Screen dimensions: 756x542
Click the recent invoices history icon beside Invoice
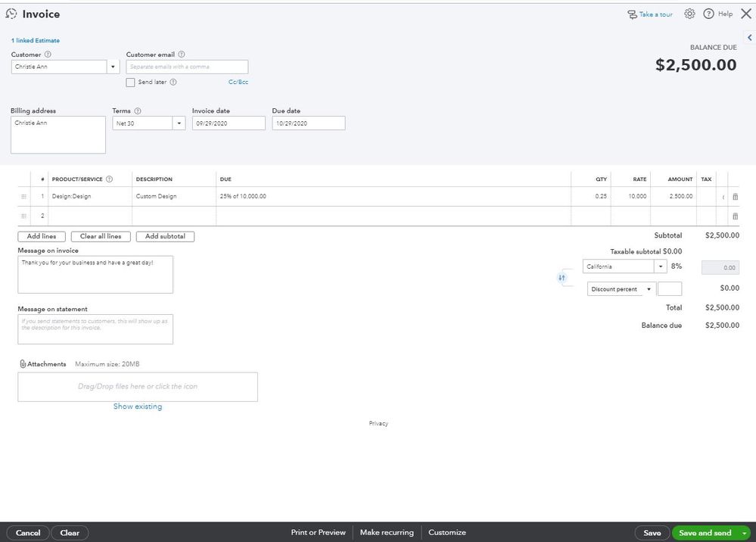[11, 14]
